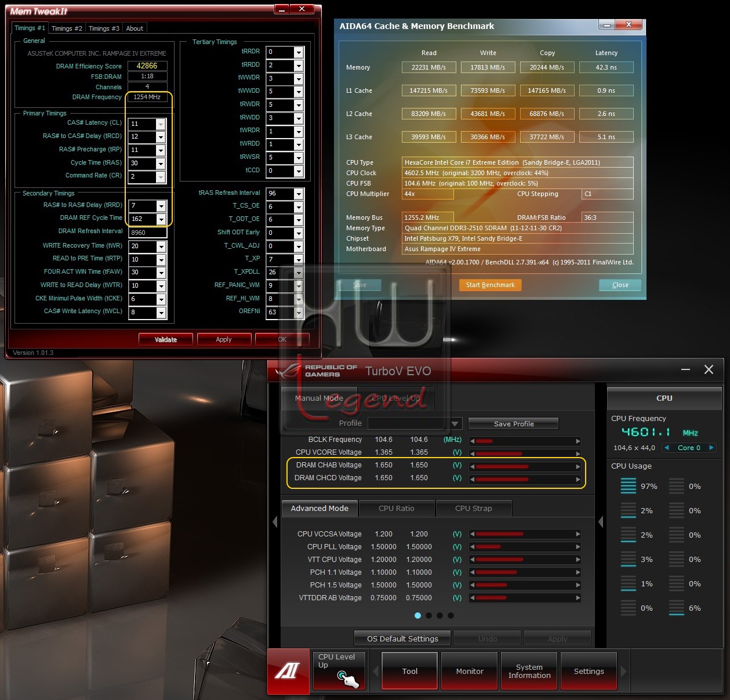The height and width of the screenshot is (700, 730).
Task: Select the CPU Ratio tab
Action: tap(397, 509)
